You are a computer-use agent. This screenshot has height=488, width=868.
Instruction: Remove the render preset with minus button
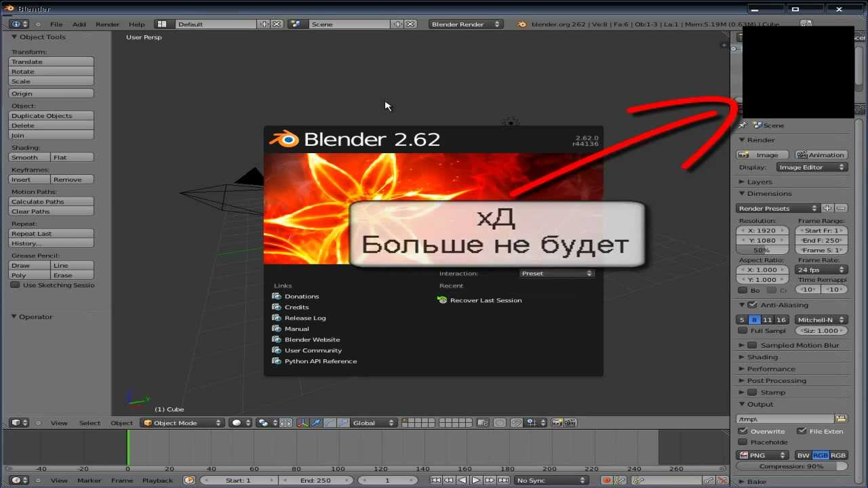(x=841, y=208)
